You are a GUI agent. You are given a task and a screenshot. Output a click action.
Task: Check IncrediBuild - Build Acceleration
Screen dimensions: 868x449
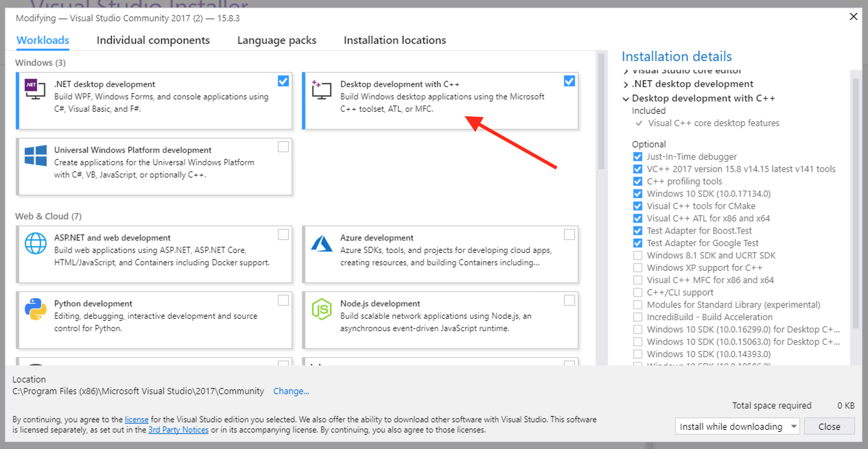(x=637, y=317)
